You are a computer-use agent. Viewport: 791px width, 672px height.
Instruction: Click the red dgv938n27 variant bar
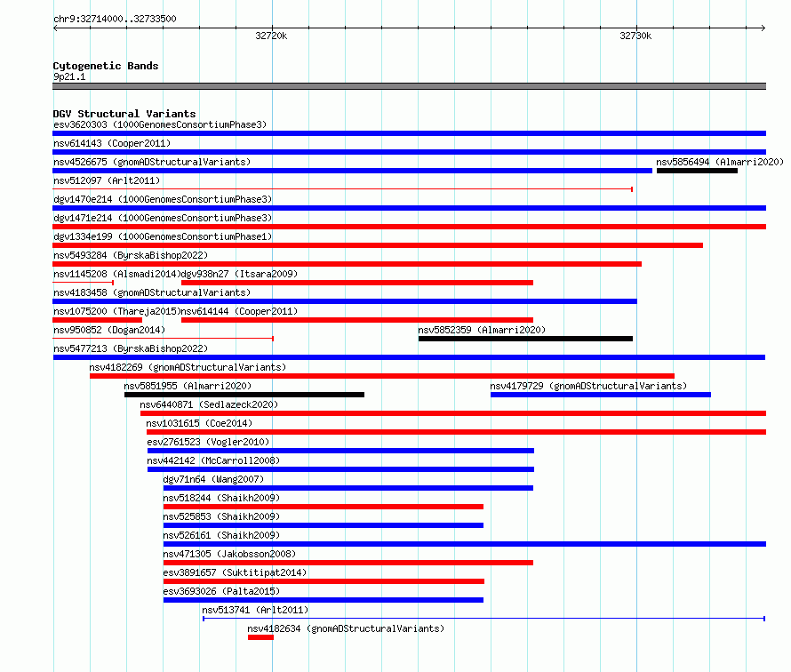tap(357, 283)
